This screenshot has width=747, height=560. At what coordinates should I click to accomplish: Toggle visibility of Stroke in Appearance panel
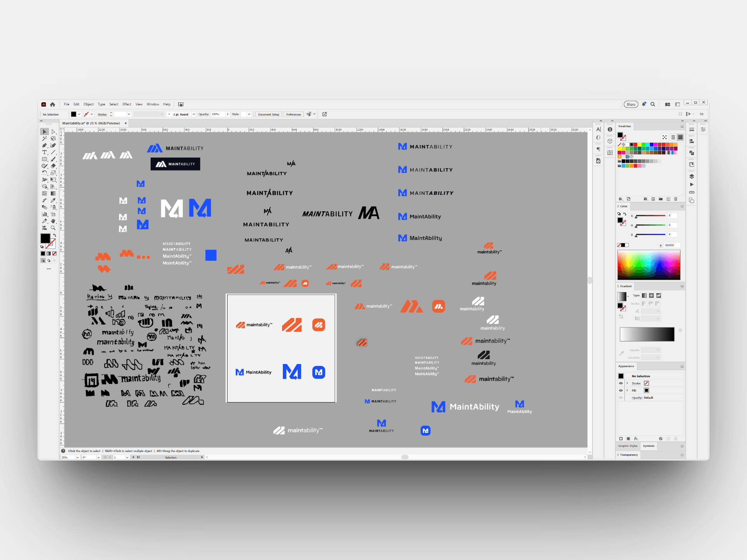[x=621, y=383]
